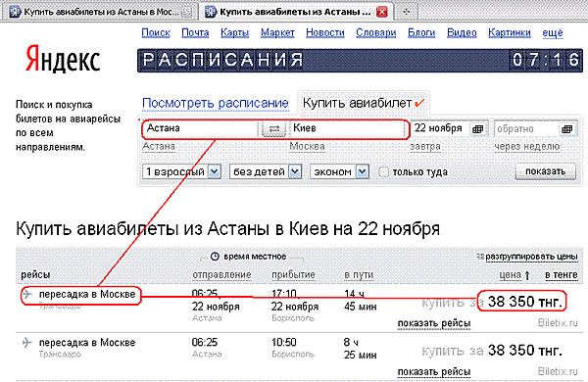Click 'разгруппировать цены' link
Image resolution: width=588 pixels, height=382 pixels.
[x=531, y=257]
